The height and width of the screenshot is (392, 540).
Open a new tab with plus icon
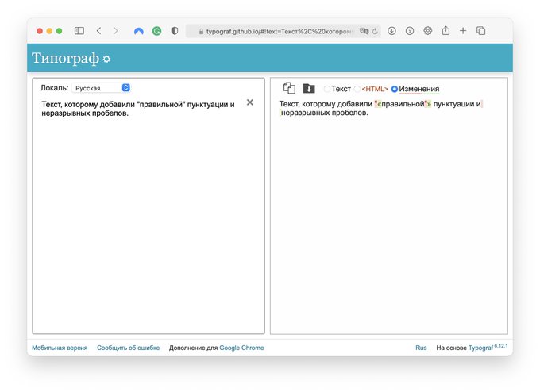[463, 31]
